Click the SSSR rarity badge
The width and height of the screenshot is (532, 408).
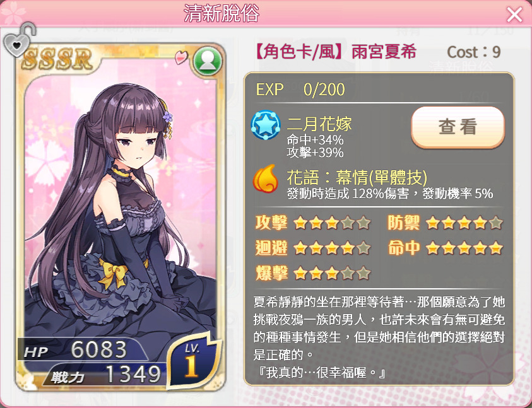pyautogui.click(x=57, y=59)
